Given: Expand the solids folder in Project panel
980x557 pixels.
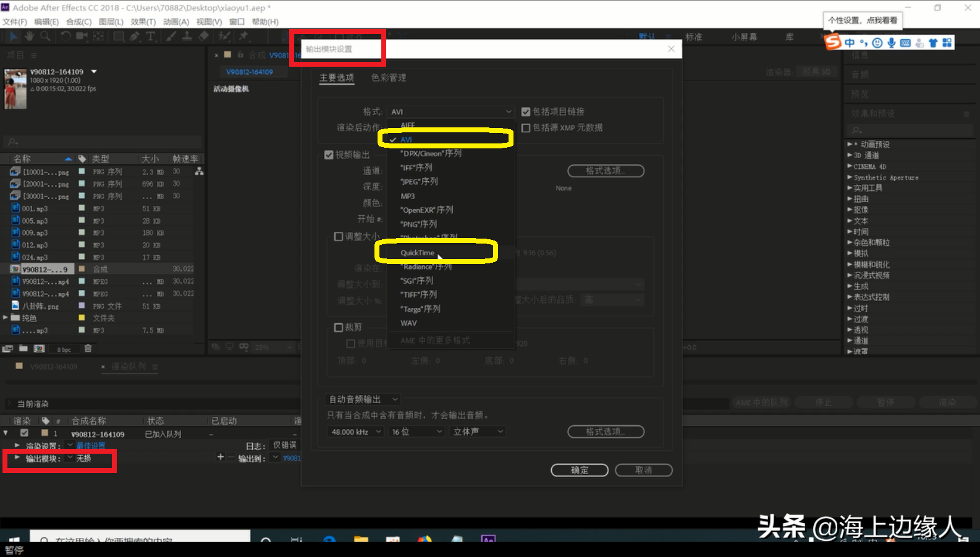Looking at the screenshot, I should click(x=6, y=318).
